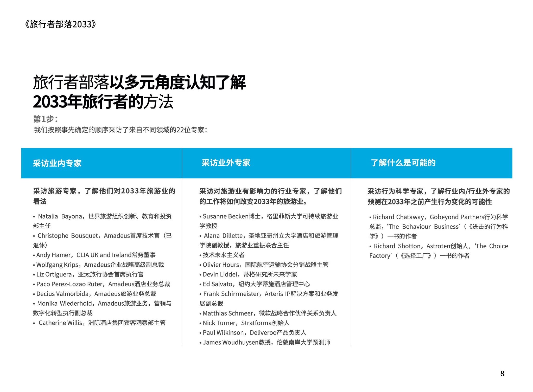Click the column header 了解什么是可能的
533x392 pixels.
(403, 163)
